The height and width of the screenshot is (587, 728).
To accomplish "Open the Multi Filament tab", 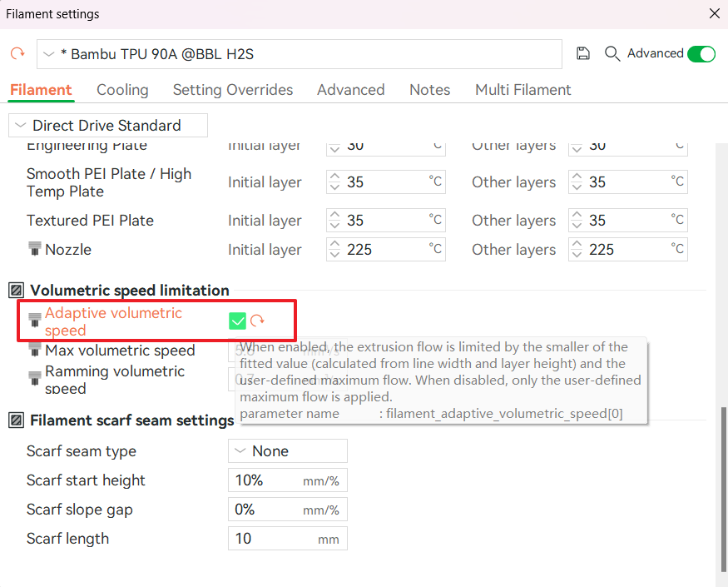I will coord(523,90).
